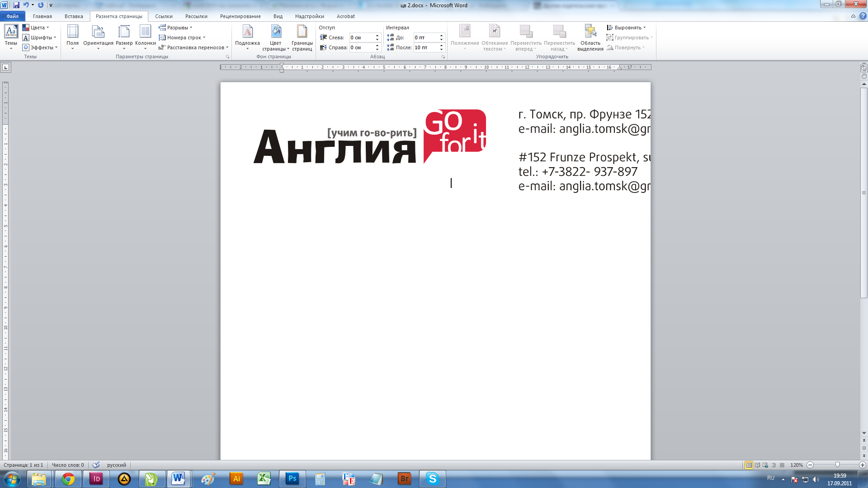Open the Файл menu
Screen dimensions: 868x488
(x=13, y=16)
